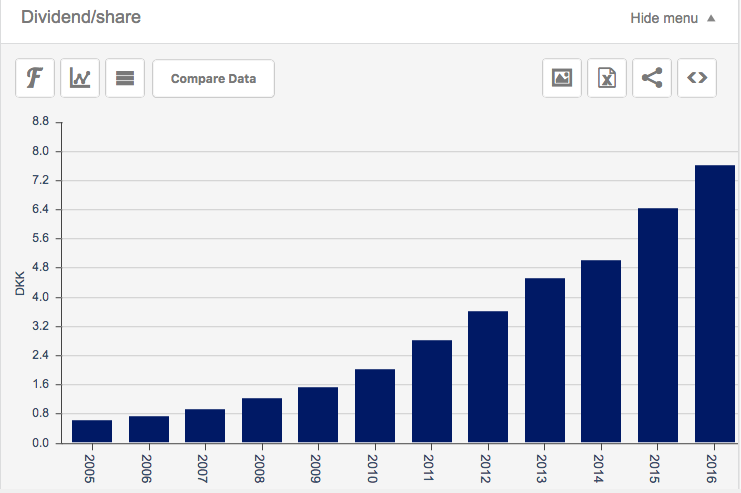Click the 2016 dividend bar

click(x=714, y=304)
